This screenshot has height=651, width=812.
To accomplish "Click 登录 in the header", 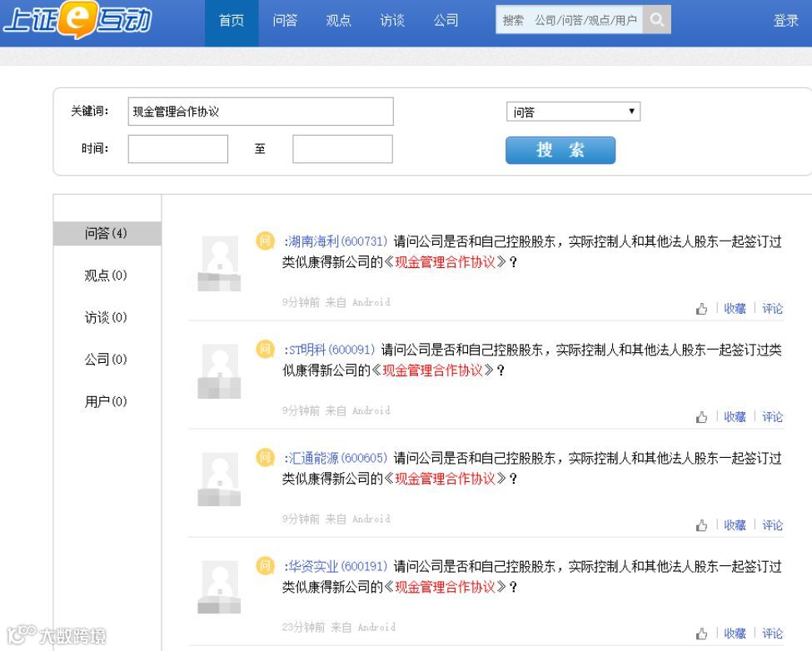I will 785,21.
